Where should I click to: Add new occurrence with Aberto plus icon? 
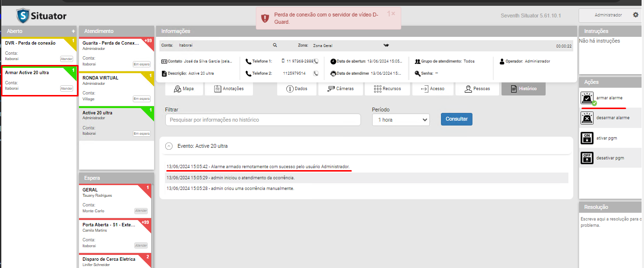73,31
